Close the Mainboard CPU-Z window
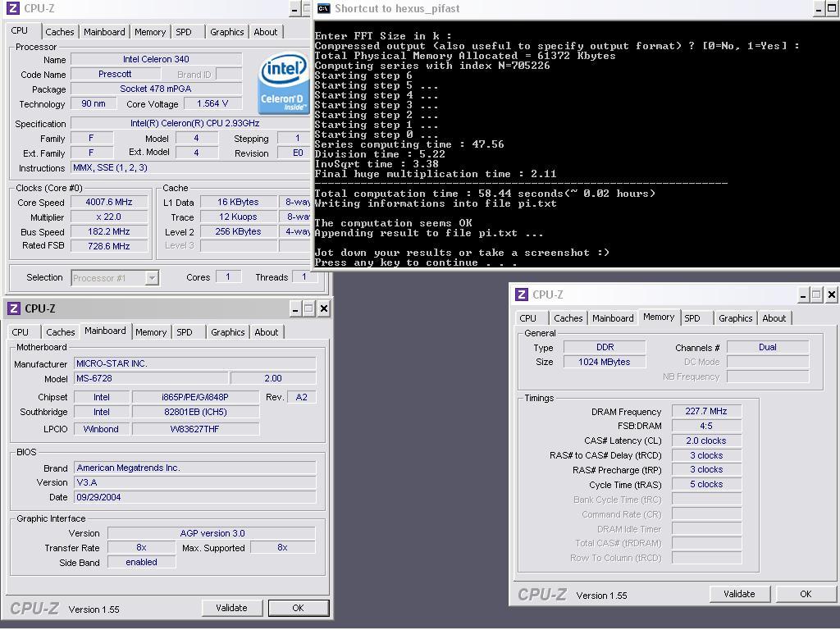The width and height of the screenshot is (840, 630). pos(323,308)
